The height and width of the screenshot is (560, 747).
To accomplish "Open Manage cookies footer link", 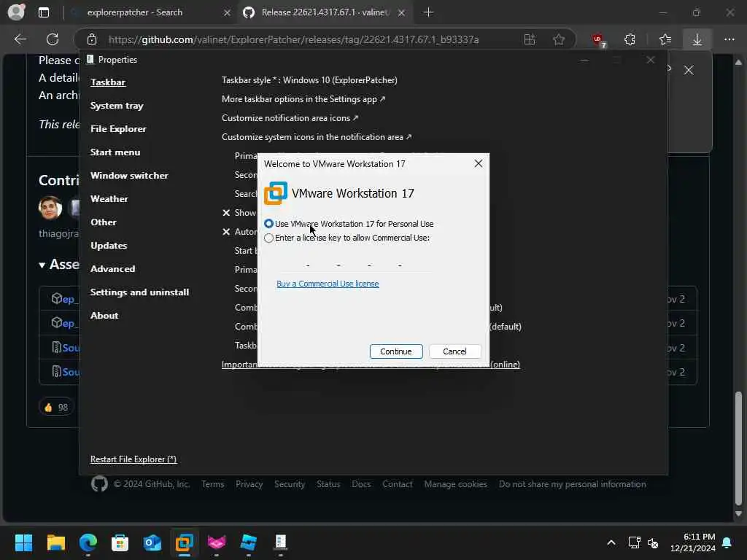I will 455,484.
